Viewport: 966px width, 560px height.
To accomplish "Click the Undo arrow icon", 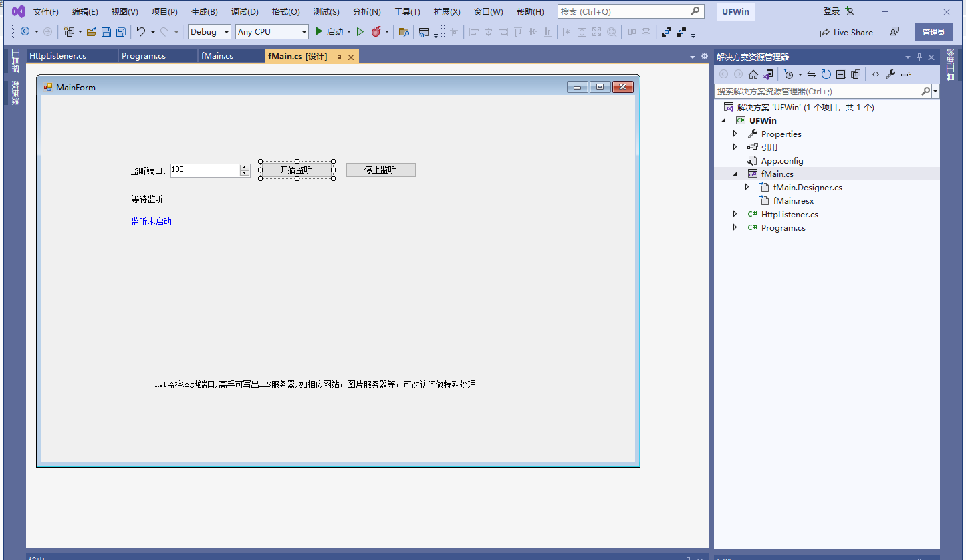I will tap(141, 31).
